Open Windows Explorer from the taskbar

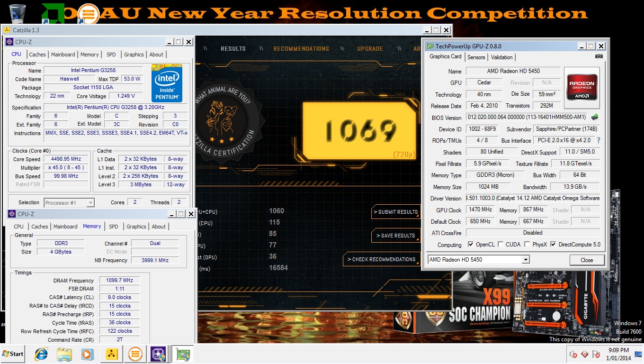click(64, 354)
